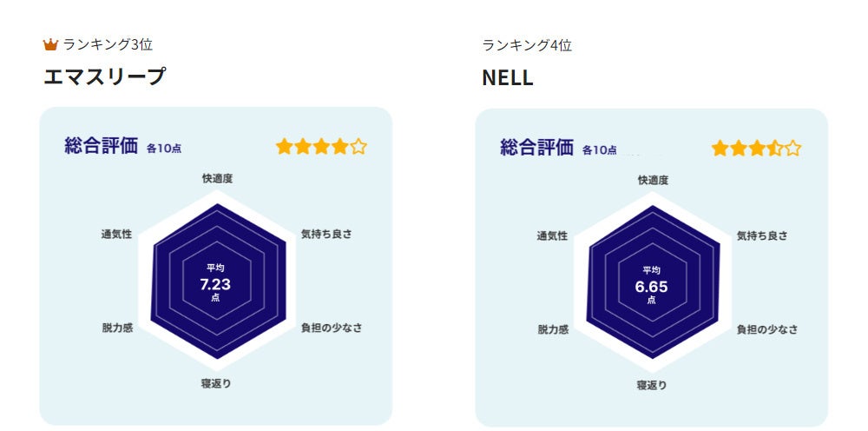This screenshot has width=868, height=431.
Task: Click 総合評価 title on エマスリープ card
Action: 101,145
